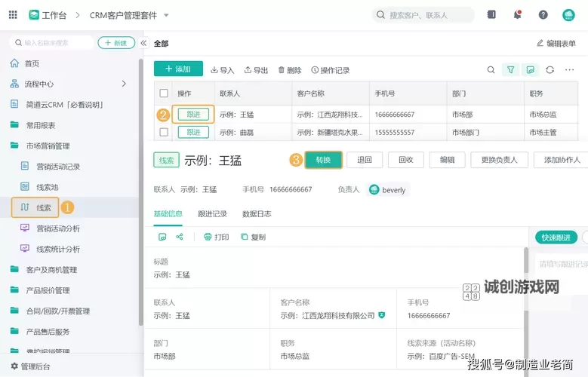Click 跟进 button for 示例:曲磊 row
The height and width of the screenshot is (377, 588).
(x=193, y=132)
